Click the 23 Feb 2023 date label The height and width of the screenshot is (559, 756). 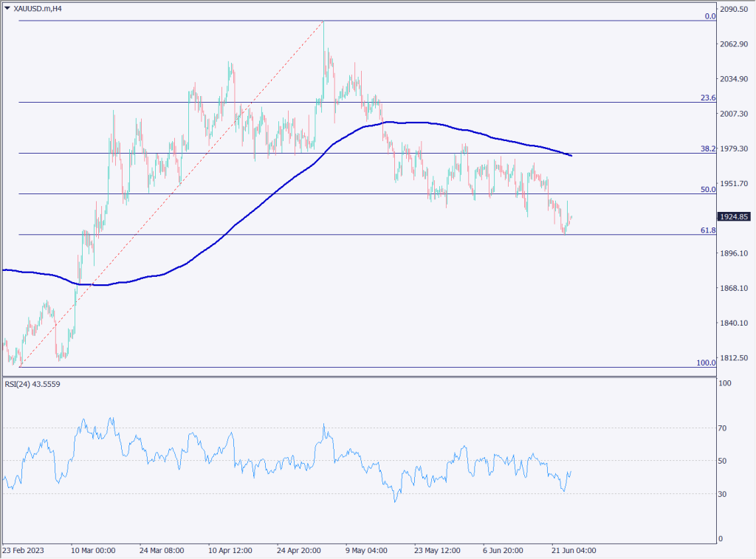tap(24, 551)
